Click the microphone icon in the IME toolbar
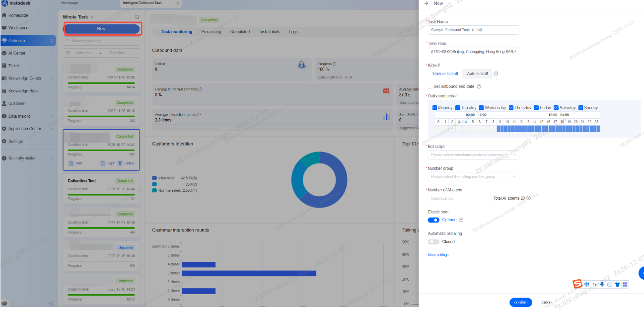Screen dimensions: 644x309 pyautogui.click(x=602, y=285)
